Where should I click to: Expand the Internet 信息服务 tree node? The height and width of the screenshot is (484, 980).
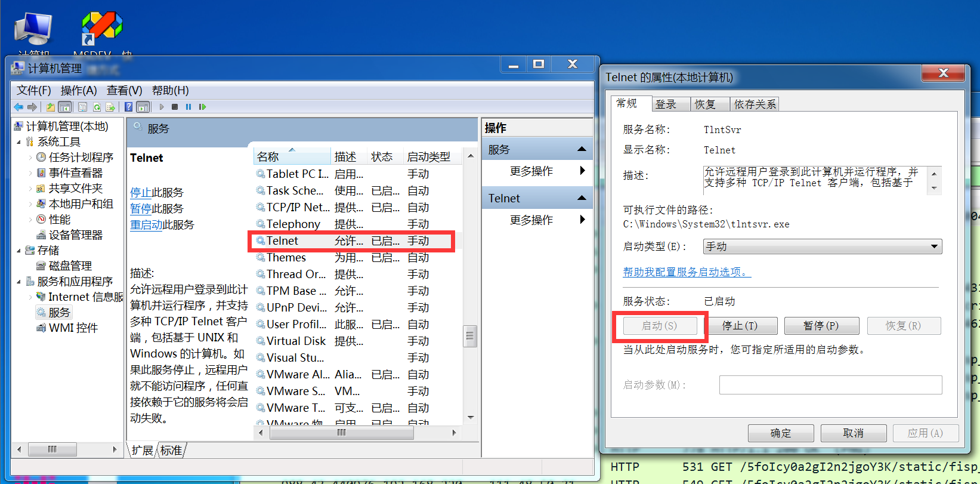point(30,297)
